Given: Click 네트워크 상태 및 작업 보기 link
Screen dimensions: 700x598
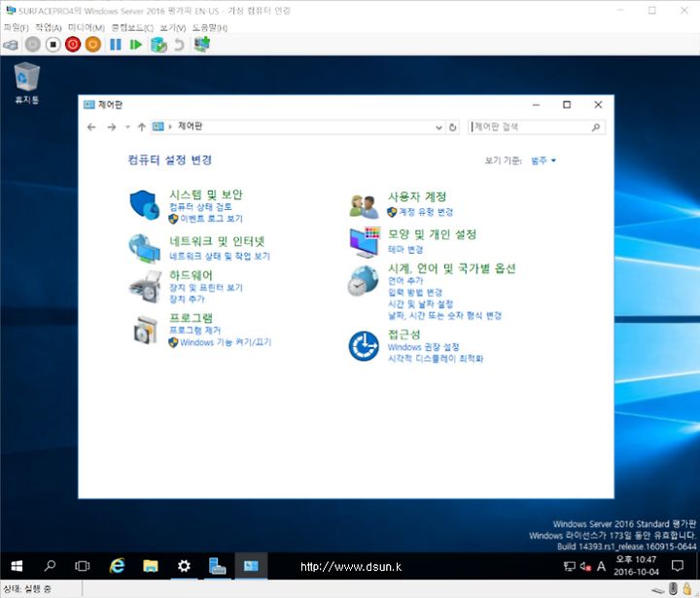Looking at the screenshot, I should point(220,256).
